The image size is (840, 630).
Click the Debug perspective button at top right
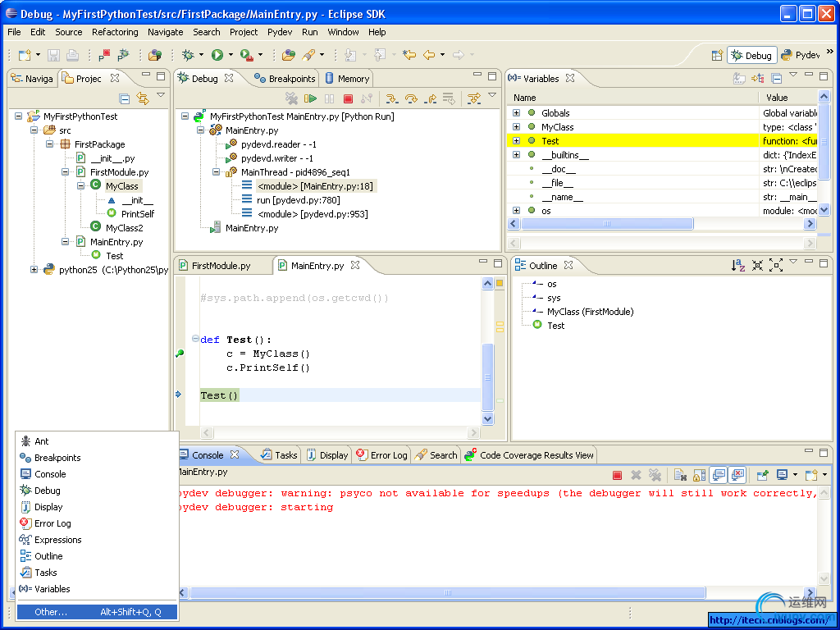751,55
